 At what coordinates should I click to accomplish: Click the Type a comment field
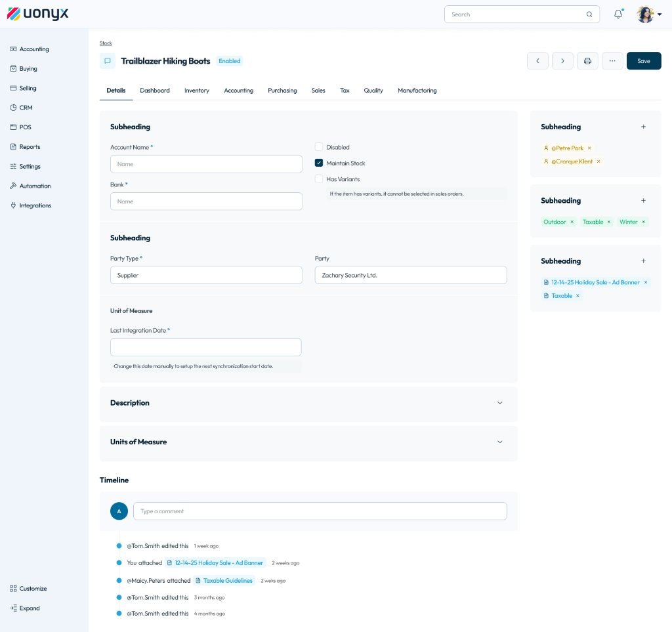[x=320, y=511]
